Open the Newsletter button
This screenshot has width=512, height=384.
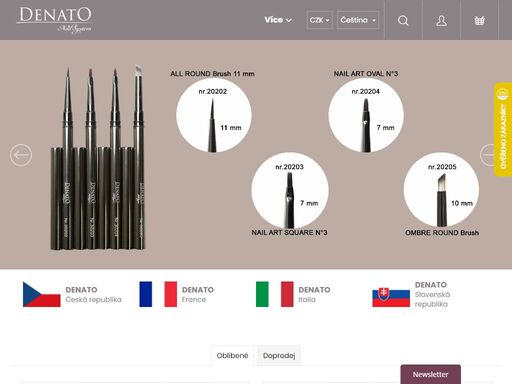pyautogui.click(x=431, y=374)
